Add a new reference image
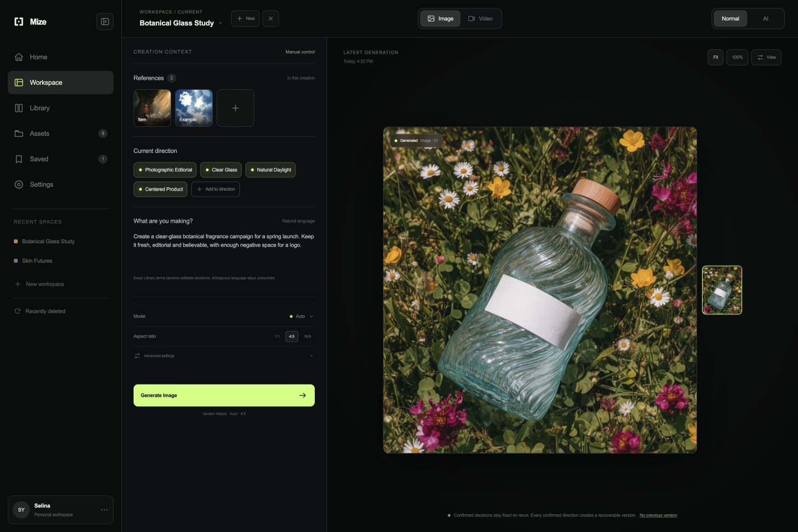This screenshot has height=532, width=798. (236, 108)
